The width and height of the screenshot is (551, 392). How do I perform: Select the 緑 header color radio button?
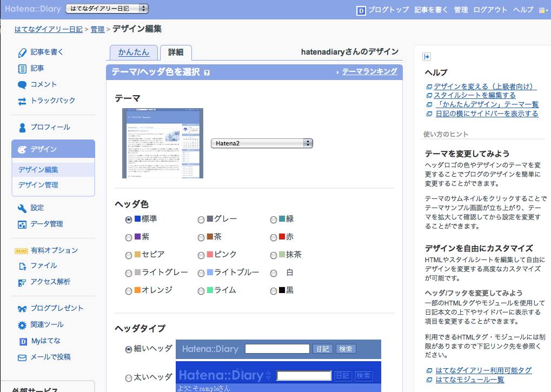pos(274,220)
